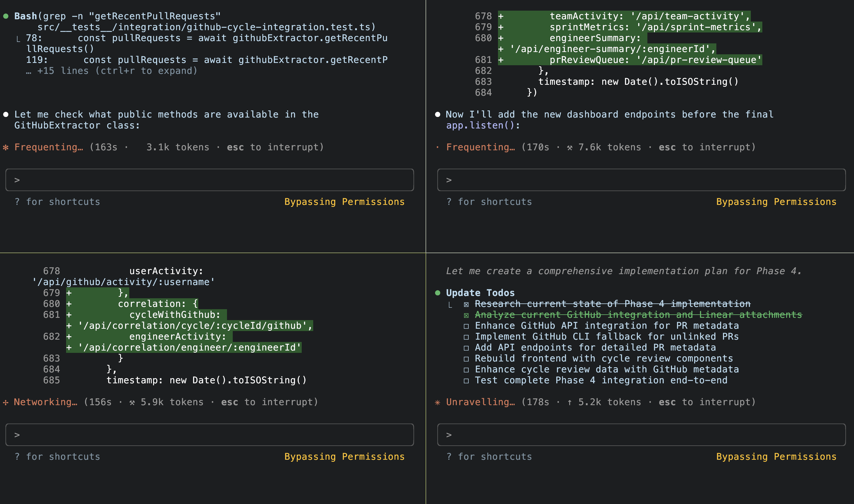Expand the '+15 lines (ctrl+r to expand)' output
The image size is (854, 504).
(112, 71)
